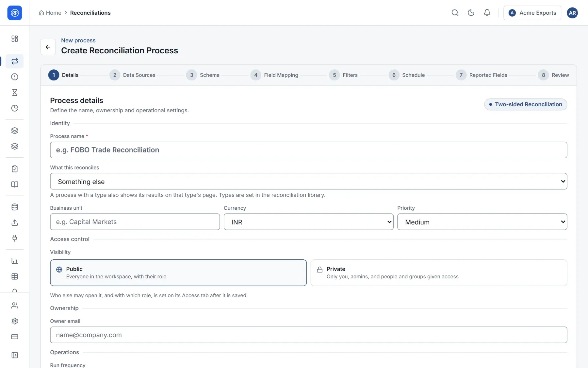Focus the Business unit input field
The image size is (588, 368).
pyautogui.click(x=135, y=222)
